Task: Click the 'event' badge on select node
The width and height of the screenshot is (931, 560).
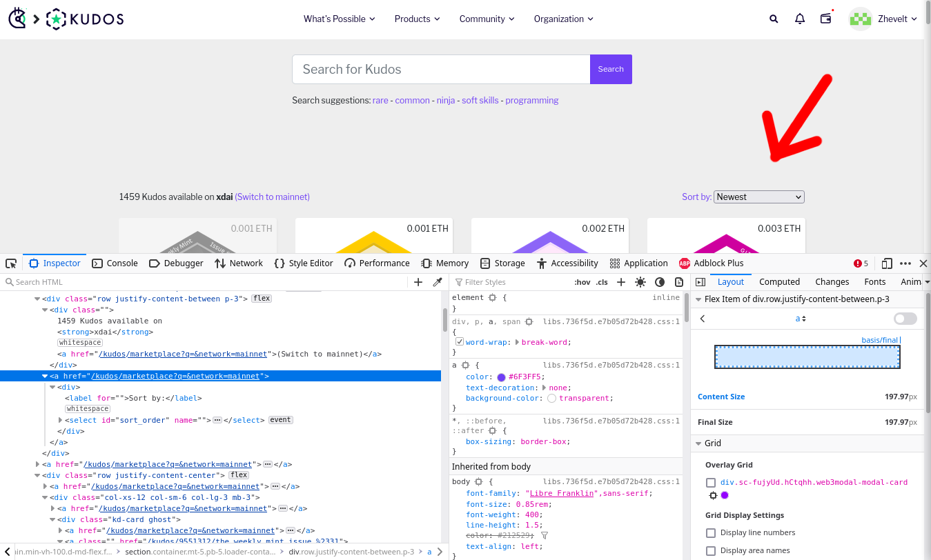Action: [x=281, y=420]
